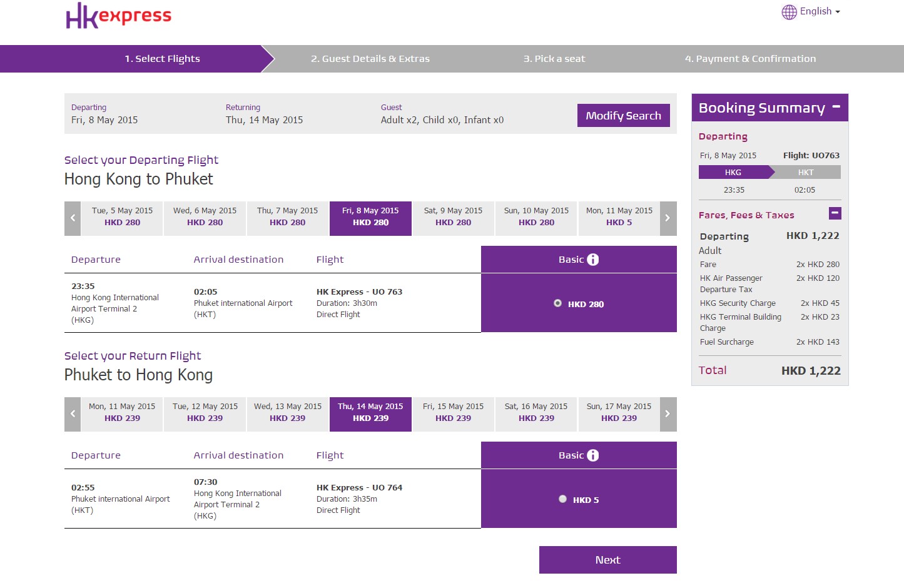Select the HKD 5 return fare radio
The width and height of the screenshot is (904, 588).
[x=562, y=499]
